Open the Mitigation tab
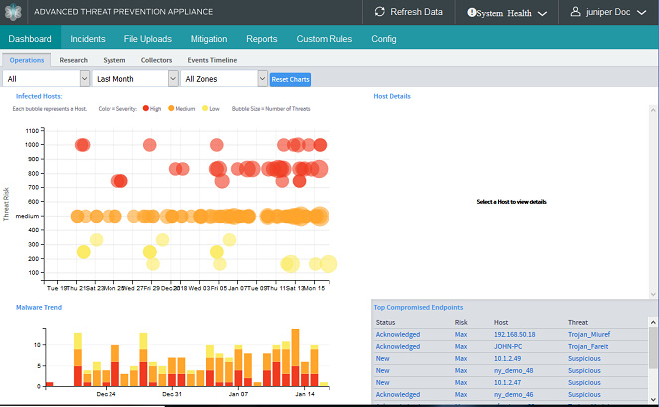This screenshot has height=407, width=659. [x=208, y=39]
